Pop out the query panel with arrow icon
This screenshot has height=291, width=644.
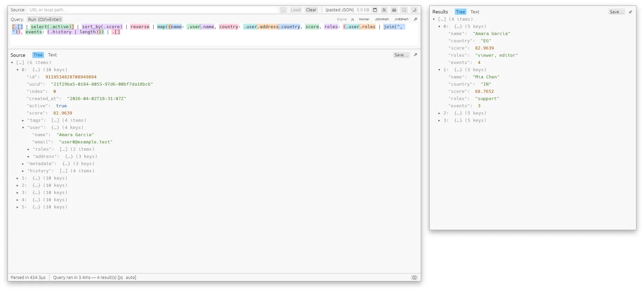415,19
